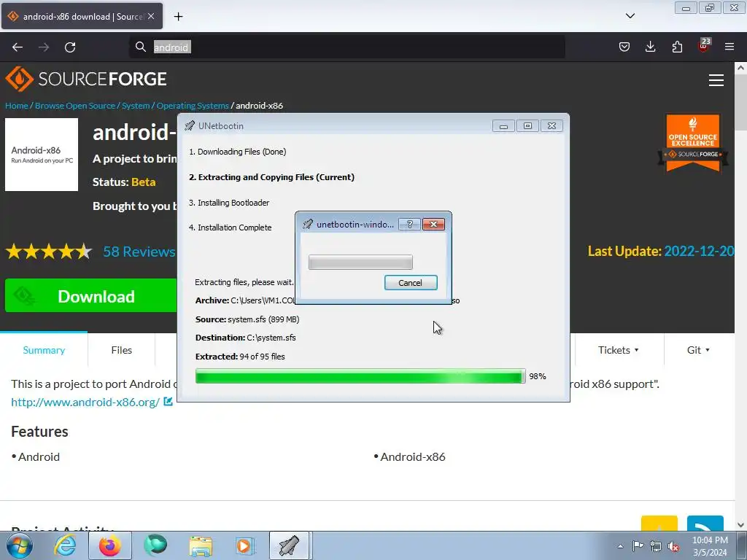Click the page scrollbar up arrow
The image size is (747, 560).
pyautogui.click(x=741, y=68)
